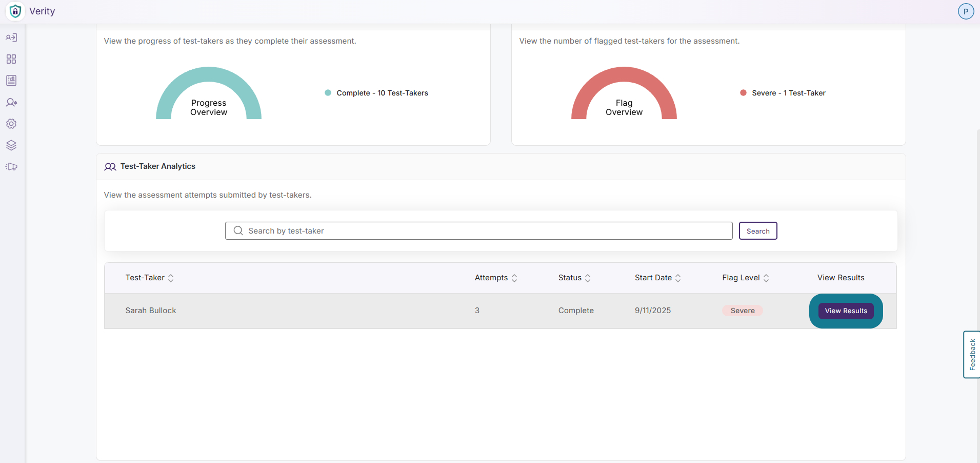980x463 pixels.
Task: Click the red Flag Overview gauge
Action: (x=624, y=93)
